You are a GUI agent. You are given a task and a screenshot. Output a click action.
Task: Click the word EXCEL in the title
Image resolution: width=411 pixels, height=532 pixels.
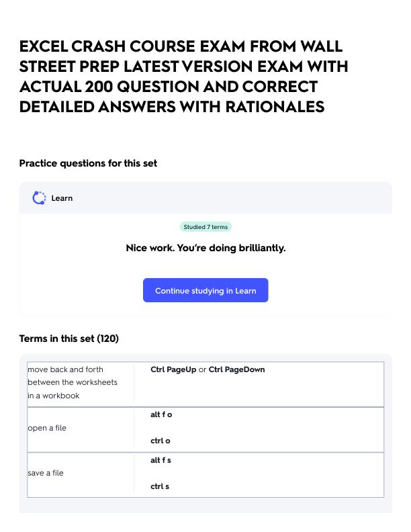tap(44, 46)
